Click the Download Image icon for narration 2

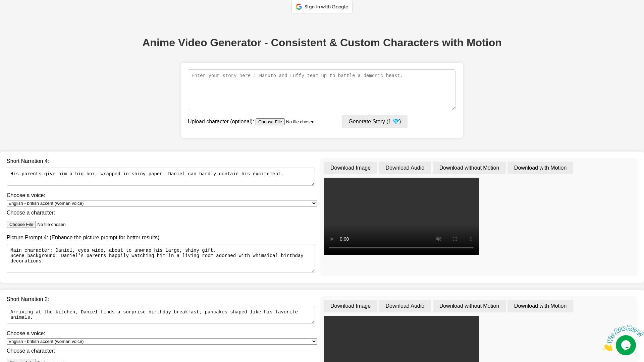350,306
